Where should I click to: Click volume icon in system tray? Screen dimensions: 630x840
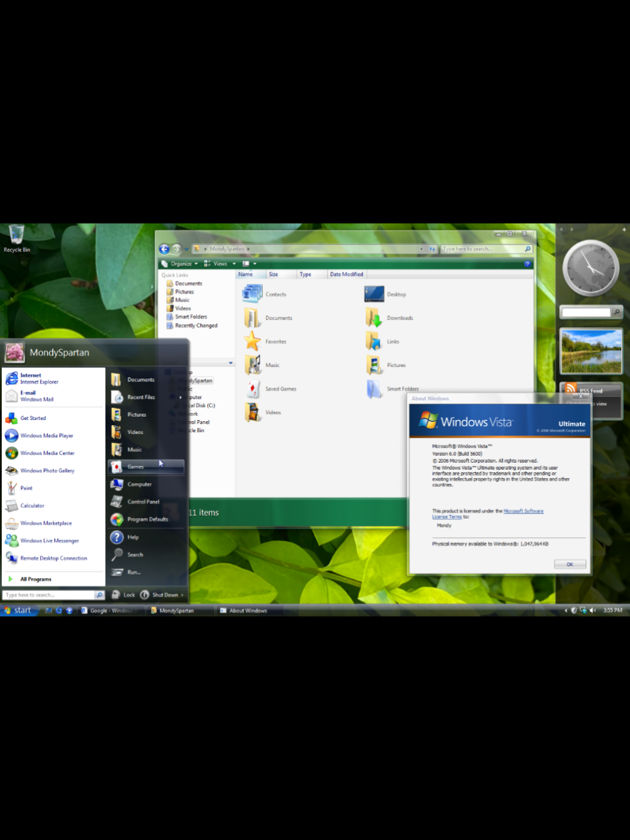[592, 610]
